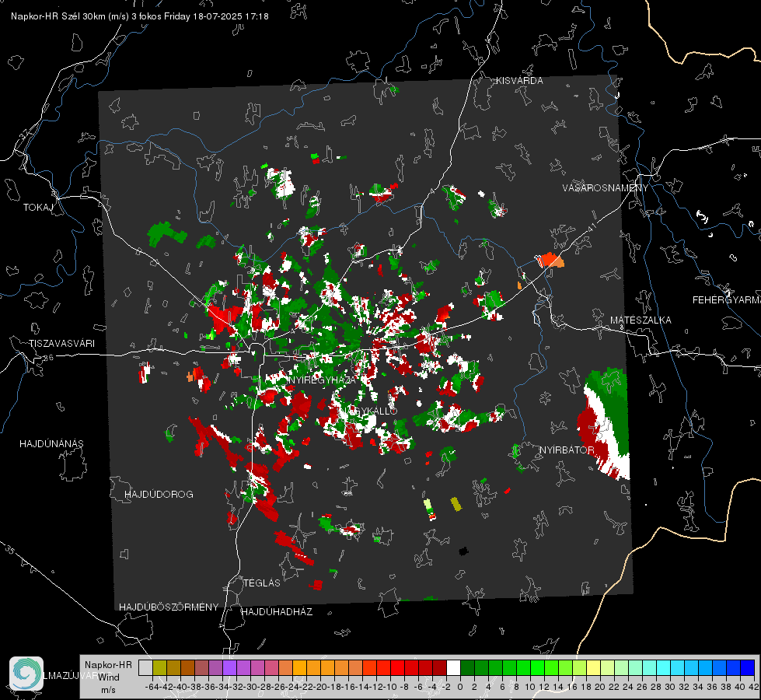The image size is (761, 700).
Task: Select the grey legend swatch left of -64
Action: point(145,668)
